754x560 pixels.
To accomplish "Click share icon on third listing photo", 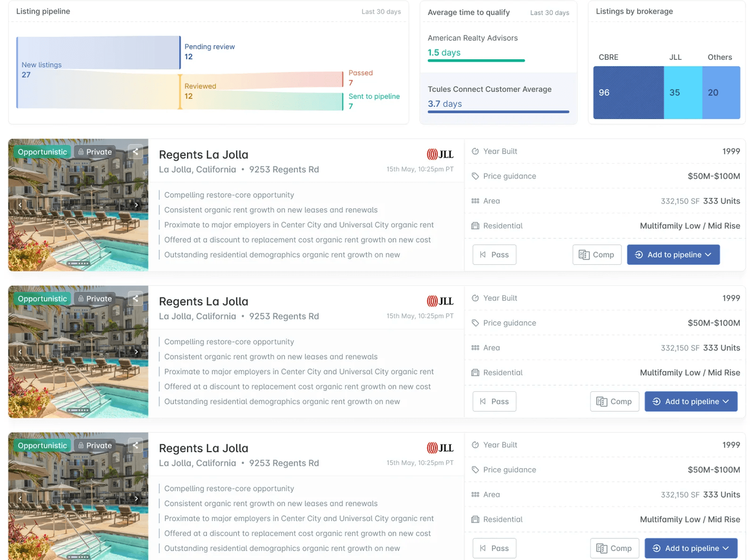I will coord(136,446).
